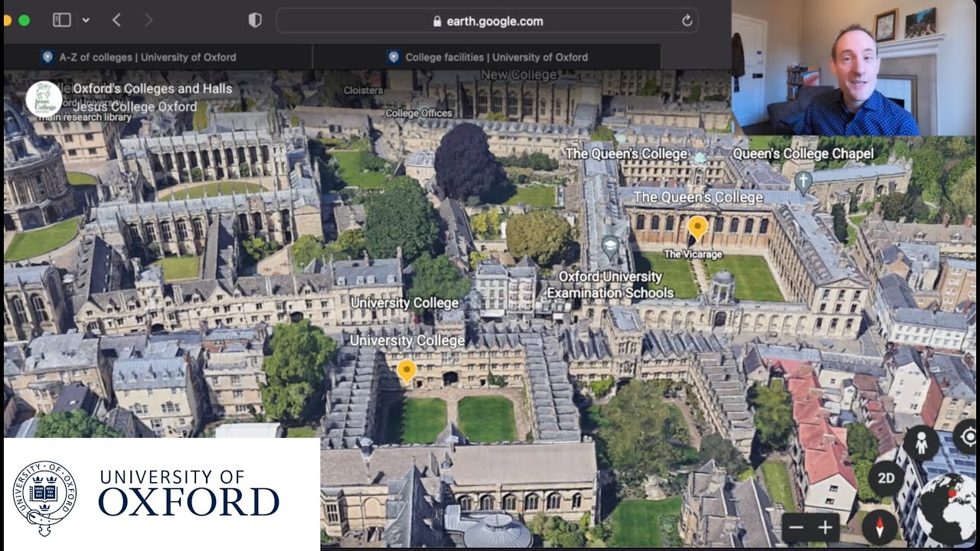Screen dimensions: 980x551
Task: Click the graduation cap marker for Examination Schools
Action: (610, 246)
